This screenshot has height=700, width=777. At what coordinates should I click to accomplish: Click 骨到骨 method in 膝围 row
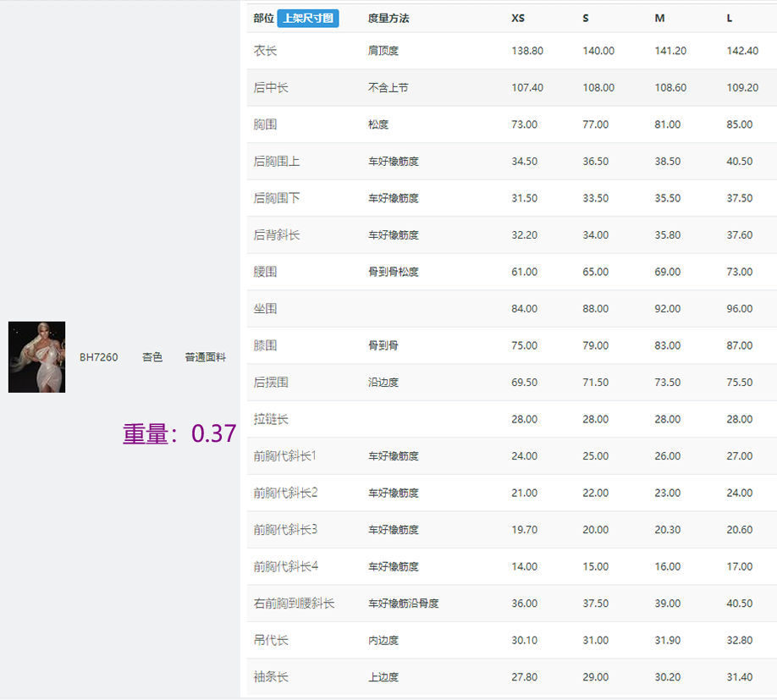(x=383, y=345)
